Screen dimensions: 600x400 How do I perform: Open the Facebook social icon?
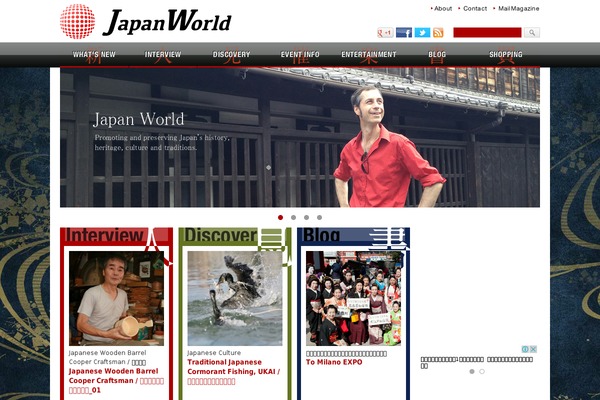(x=404, y=33)
